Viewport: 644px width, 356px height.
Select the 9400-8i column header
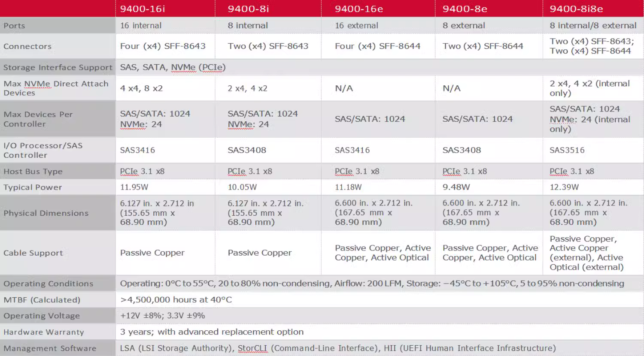tap(249, 9)
